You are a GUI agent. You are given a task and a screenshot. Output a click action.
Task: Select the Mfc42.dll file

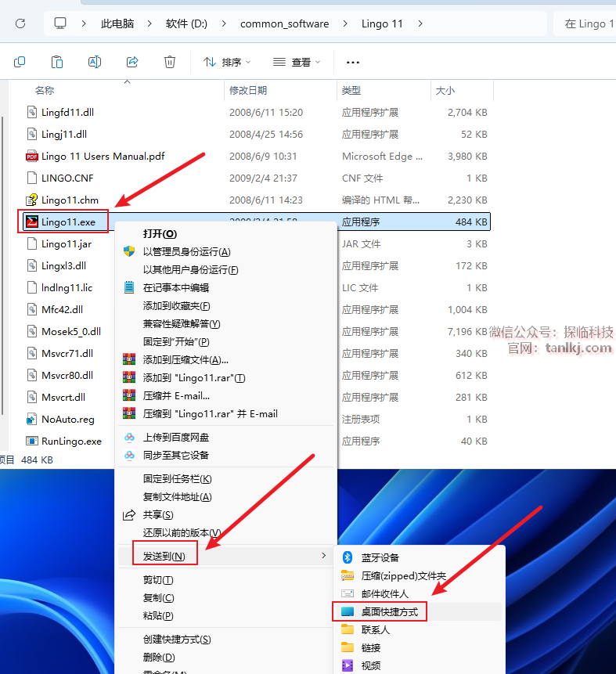pyautogui.click(x=63, y=309)
